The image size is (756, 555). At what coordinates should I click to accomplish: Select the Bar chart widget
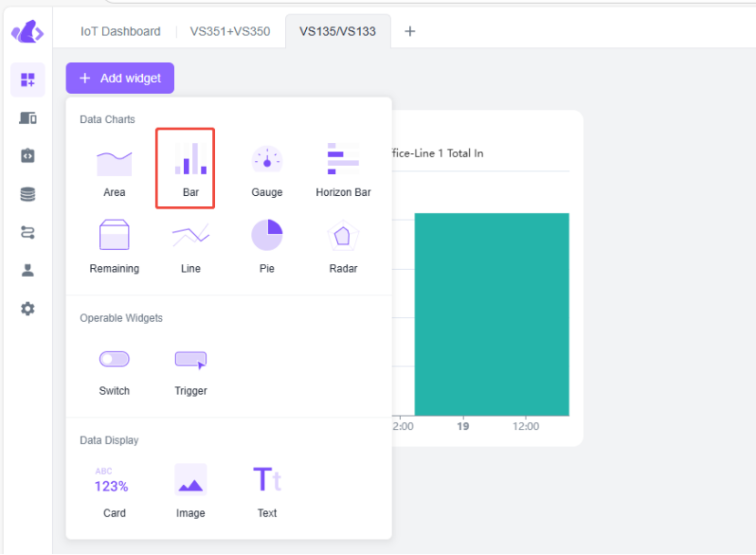[x=190, y=170]
